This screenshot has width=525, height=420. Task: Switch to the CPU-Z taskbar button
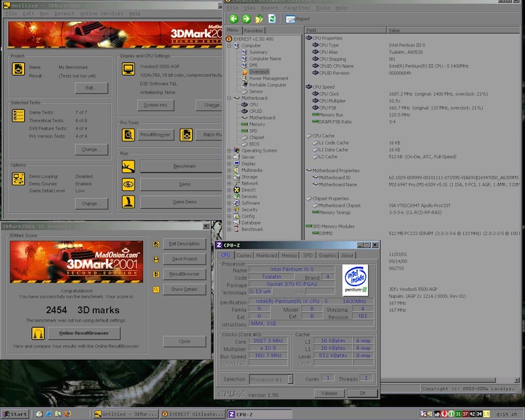click(x=259, y=414)
